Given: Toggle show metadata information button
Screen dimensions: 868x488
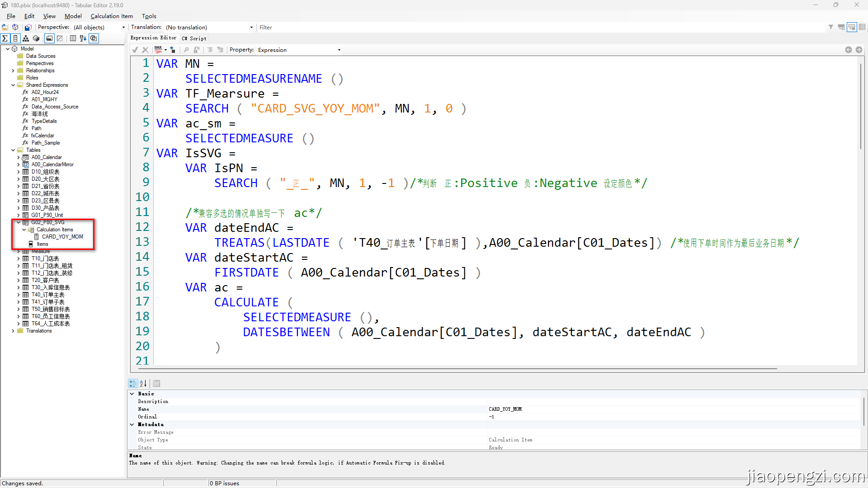Looking at the screenshot, I should (94, 38).
